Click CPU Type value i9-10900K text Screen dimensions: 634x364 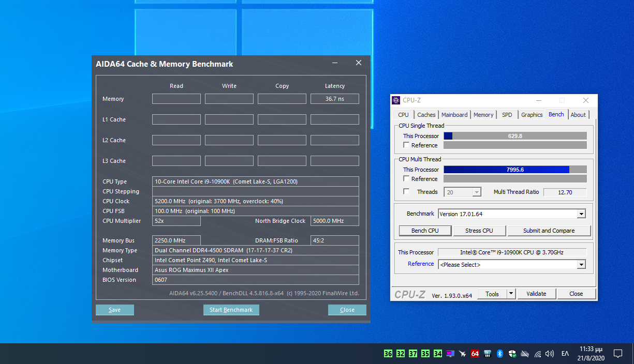256,181
